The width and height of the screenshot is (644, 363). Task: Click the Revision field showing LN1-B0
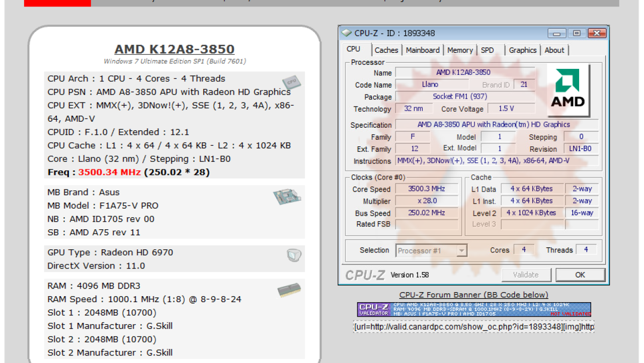coord(582,149)
